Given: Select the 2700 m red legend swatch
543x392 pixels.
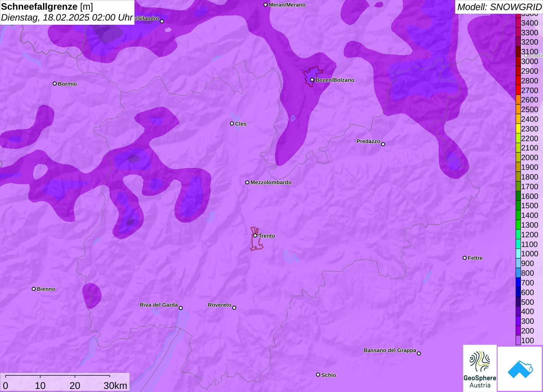Looking at the screenshot, I should (x=518, y=90).
